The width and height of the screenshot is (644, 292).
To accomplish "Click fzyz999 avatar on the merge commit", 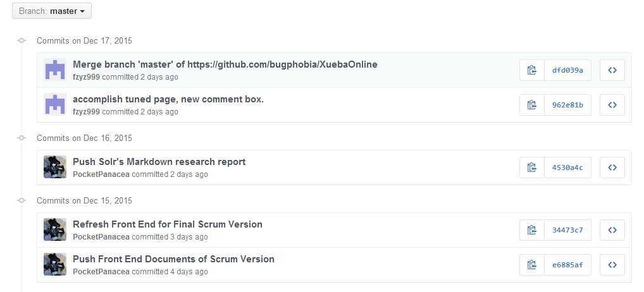I will tap(55, 70).
